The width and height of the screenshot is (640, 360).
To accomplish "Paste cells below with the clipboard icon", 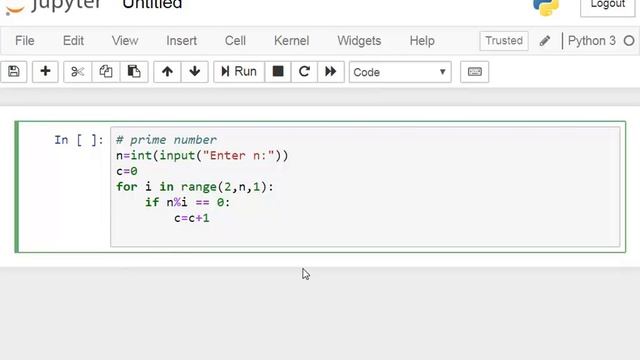I will (x=134, y=72).
